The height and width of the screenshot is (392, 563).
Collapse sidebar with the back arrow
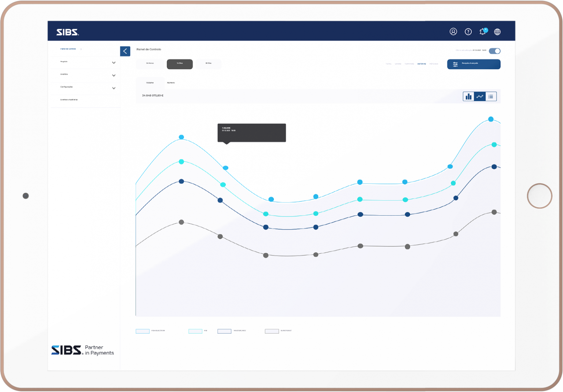(125, 51)
